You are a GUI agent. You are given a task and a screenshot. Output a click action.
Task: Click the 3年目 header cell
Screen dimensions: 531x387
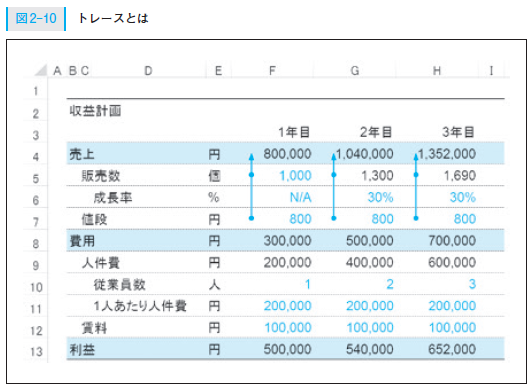(x=458, y=132)
